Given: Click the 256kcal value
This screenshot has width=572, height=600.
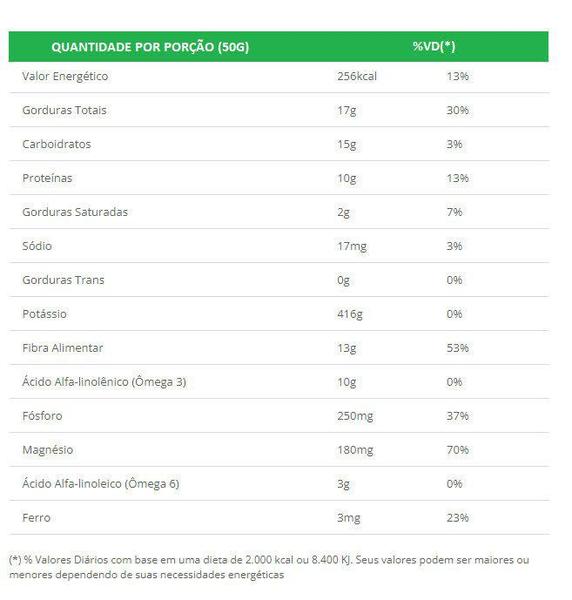Looking at the screenshot, I should tap(357, 76).
